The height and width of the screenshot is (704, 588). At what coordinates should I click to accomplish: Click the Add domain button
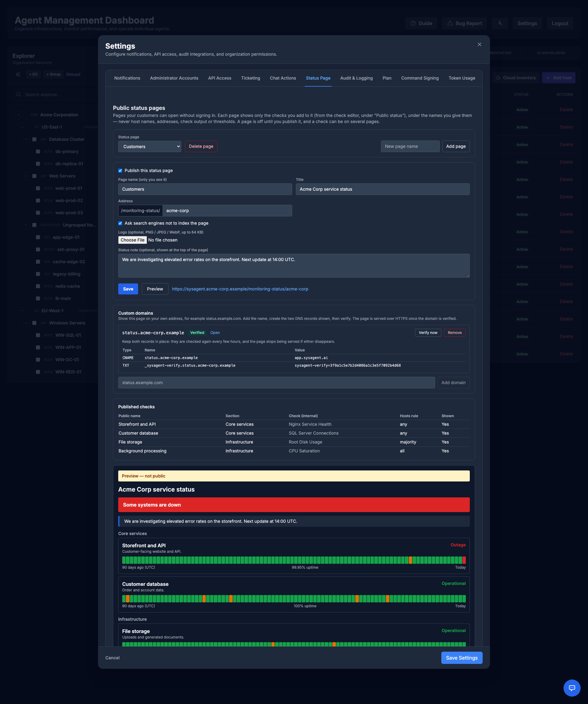[x=454, y=383]
